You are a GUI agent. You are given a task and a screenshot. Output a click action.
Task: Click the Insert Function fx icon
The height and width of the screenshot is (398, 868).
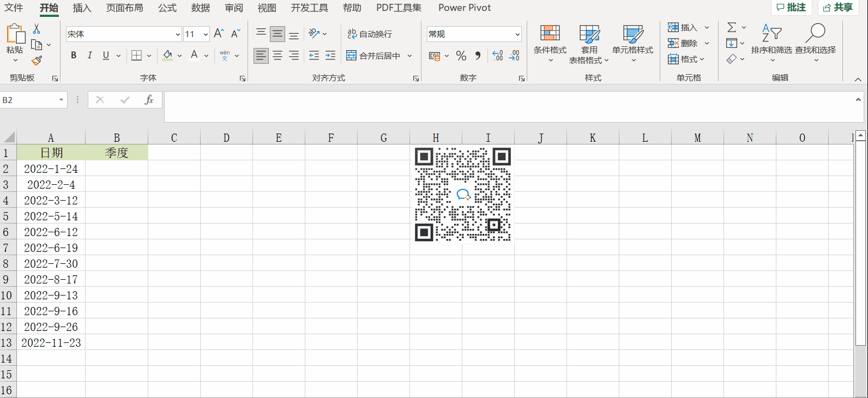(149, 100)
